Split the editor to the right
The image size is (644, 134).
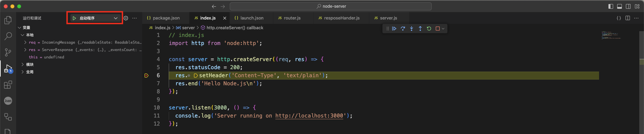[628, 18]
